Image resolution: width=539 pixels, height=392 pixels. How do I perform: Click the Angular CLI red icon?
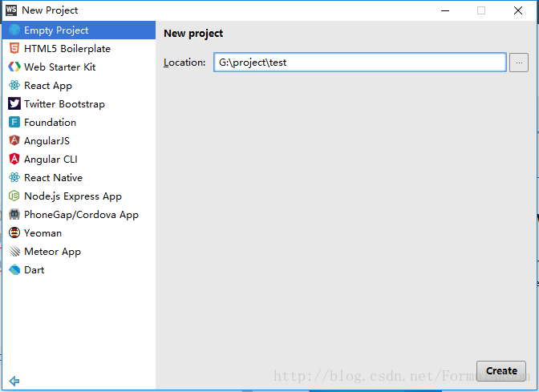[x=14, y=159]
